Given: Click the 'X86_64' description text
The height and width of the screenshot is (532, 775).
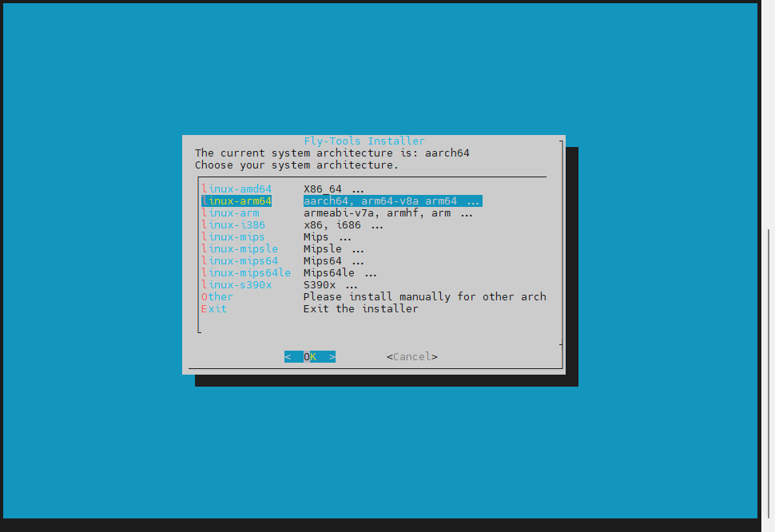Looking at the screenshot, I should 323,189.
